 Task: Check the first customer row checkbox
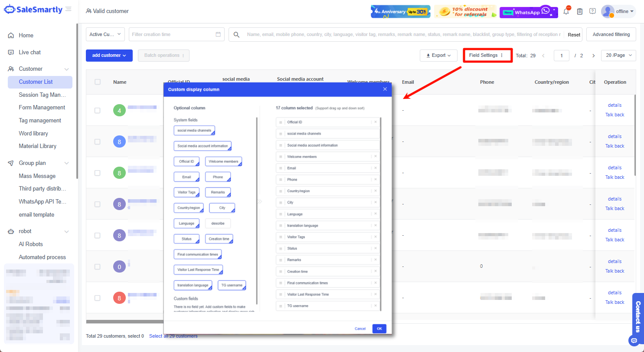pos(98,111)
